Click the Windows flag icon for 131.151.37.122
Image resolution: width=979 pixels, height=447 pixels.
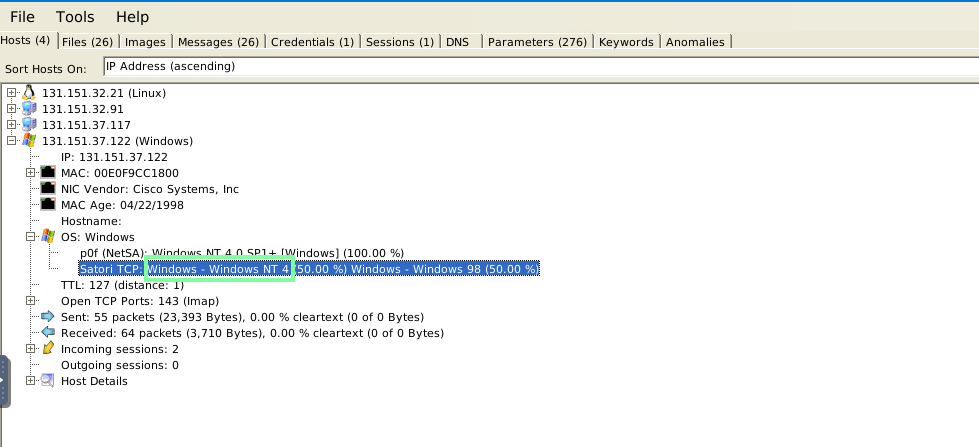click(x=29, y=141)
